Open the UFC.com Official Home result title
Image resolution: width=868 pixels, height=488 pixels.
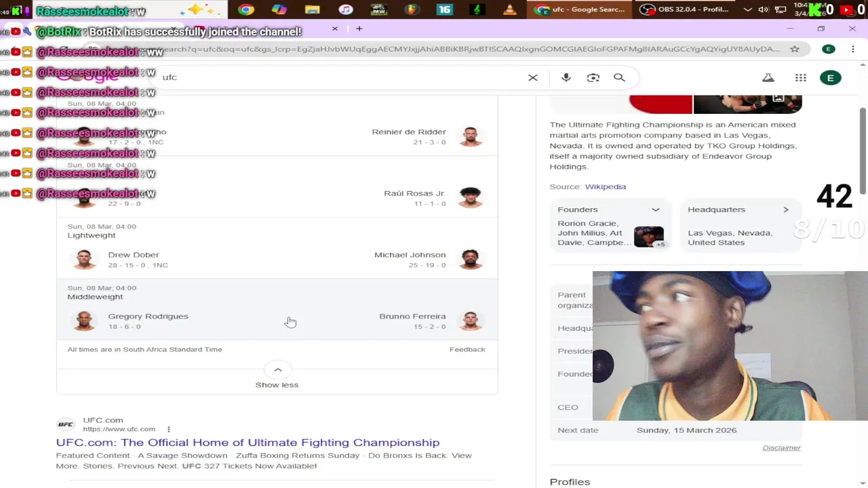click(x=248, y=443)
